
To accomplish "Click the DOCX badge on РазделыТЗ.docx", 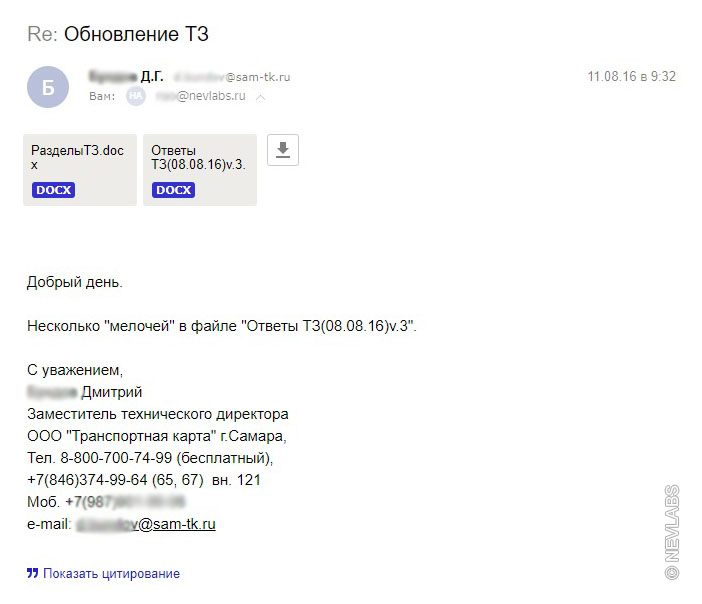I will (x=53, y=190).
